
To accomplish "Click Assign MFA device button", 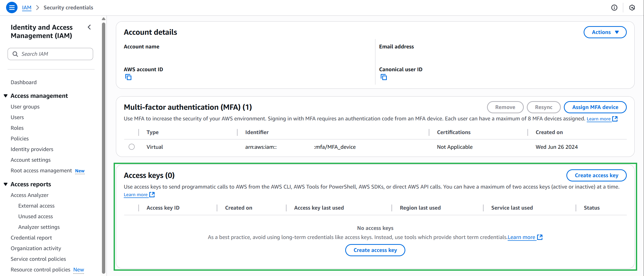I will coord(595,107).
